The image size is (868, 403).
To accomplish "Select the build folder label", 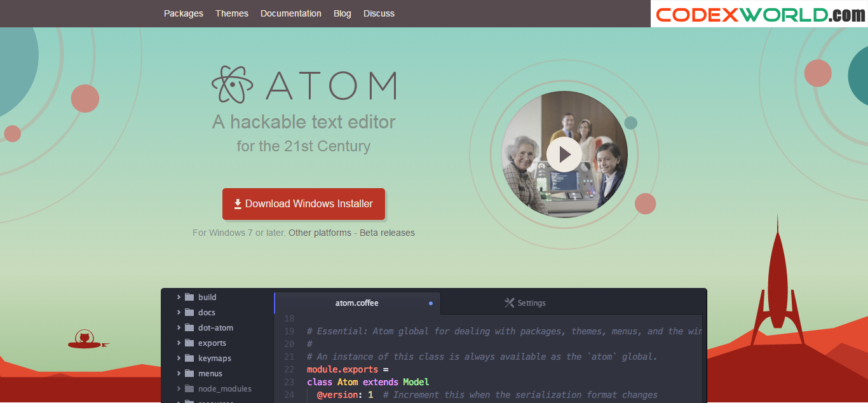I will pos(207,297).
